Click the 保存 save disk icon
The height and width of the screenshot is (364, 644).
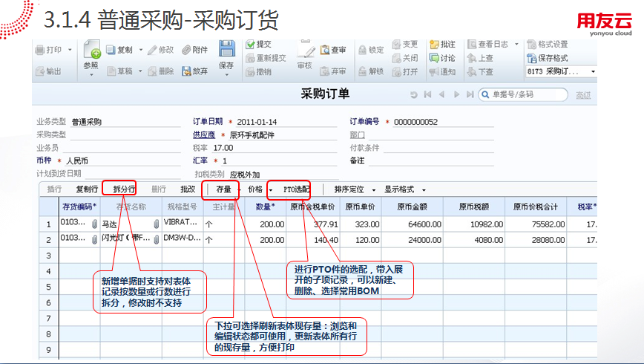(226, 49)
